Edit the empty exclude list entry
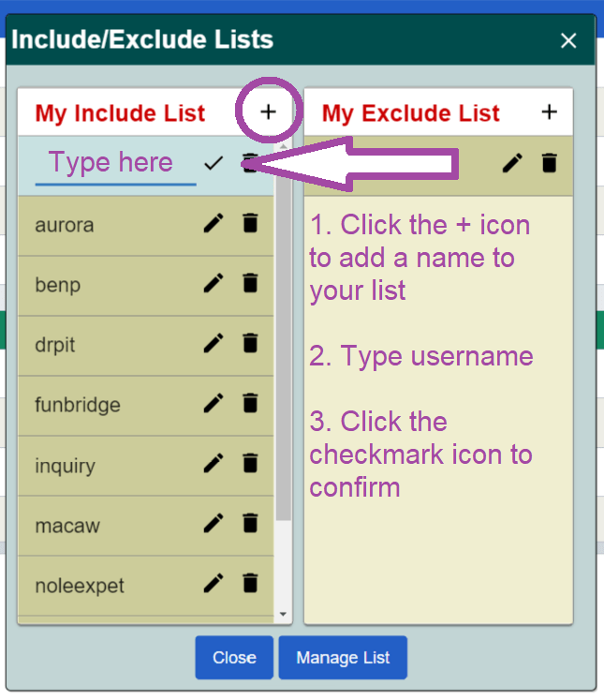 click(512, 163)
